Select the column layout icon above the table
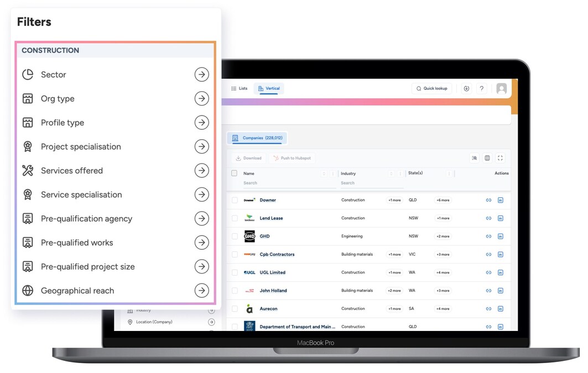 [x=487, y=158]
